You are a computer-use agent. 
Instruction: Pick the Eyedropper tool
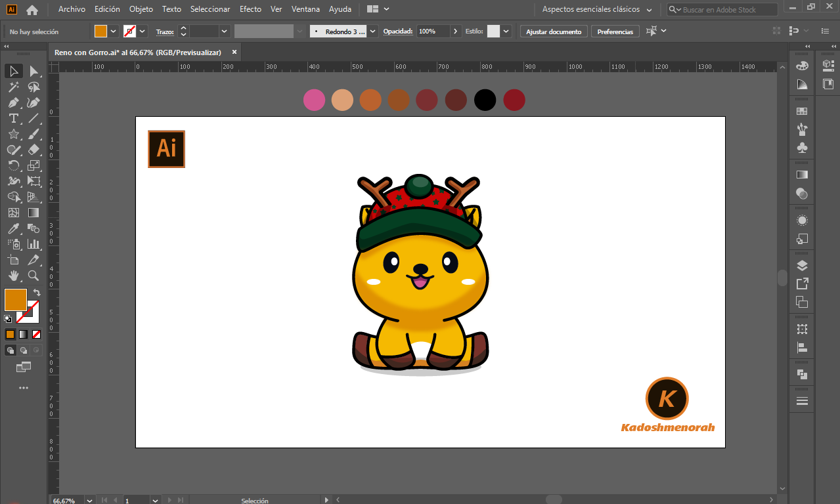coord(14,228)
